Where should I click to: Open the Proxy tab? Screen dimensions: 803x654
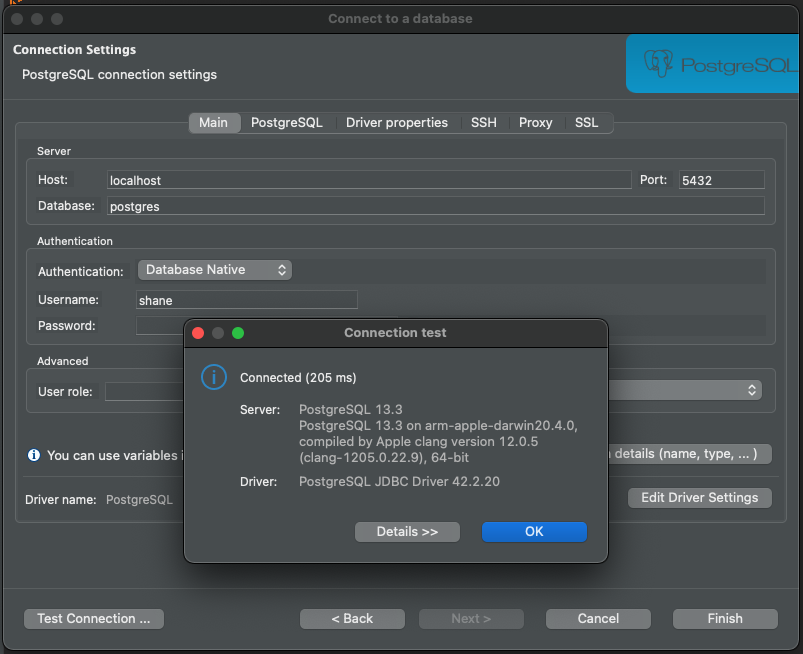tap(536, 123)
